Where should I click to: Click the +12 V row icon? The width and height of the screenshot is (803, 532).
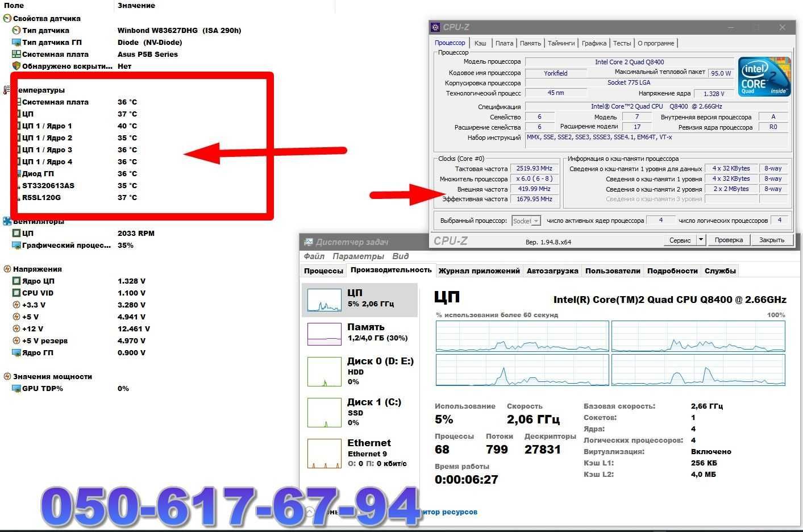16,329
